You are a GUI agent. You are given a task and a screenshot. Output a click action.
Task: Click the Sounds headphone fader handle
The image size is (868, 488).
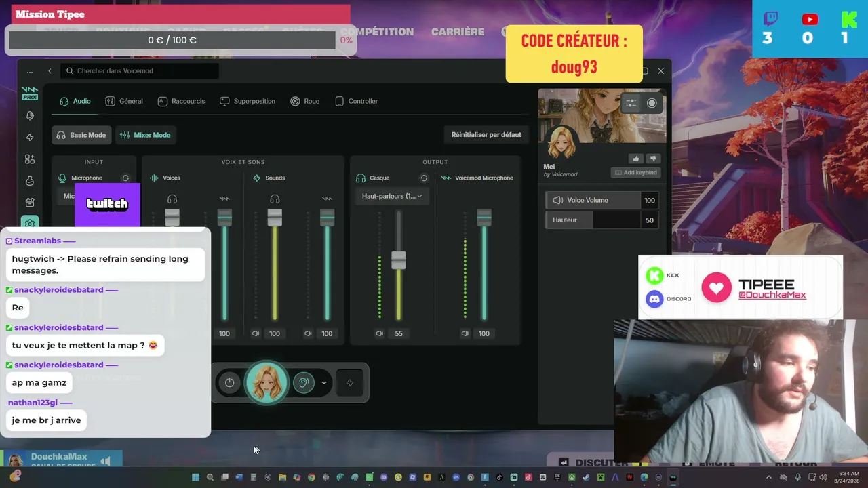point(275,218)
